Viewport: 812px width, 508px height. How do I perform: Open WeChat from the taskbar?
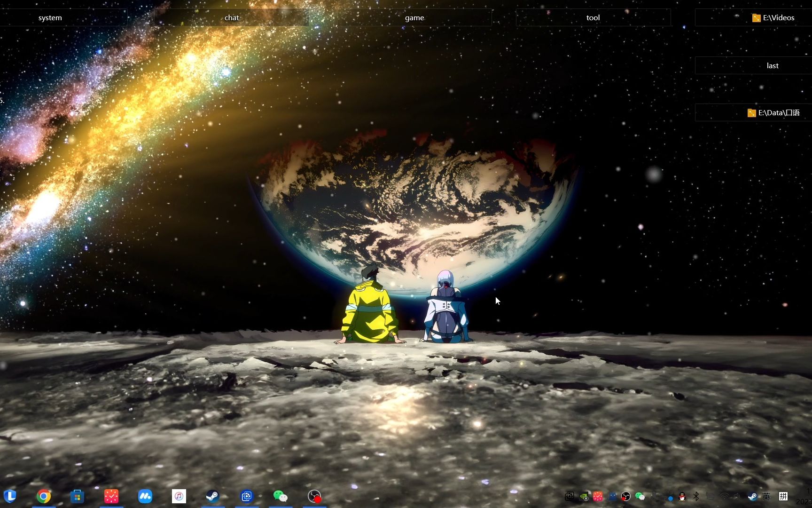[281, 495]
